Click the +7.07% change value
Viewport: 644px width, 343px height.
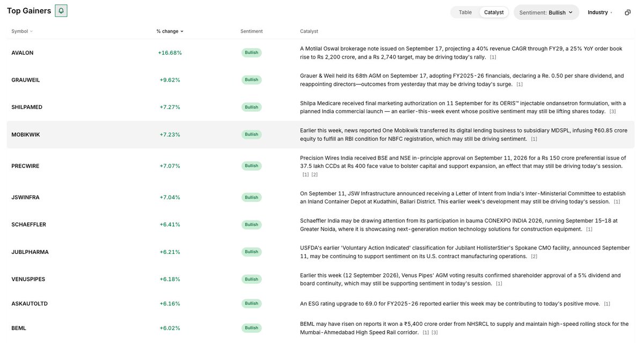(170, 166)
